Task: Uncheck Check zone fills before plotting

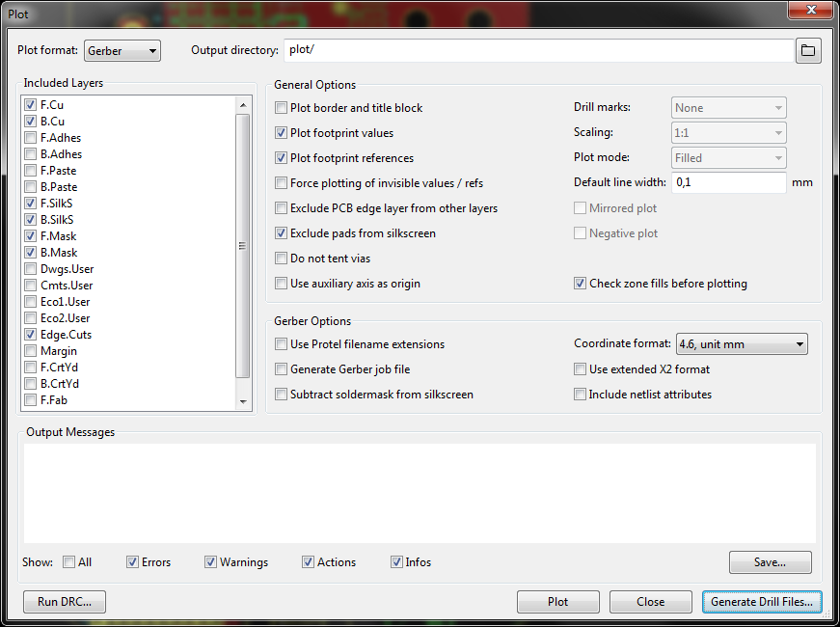Action: click(x=581, y=284)
